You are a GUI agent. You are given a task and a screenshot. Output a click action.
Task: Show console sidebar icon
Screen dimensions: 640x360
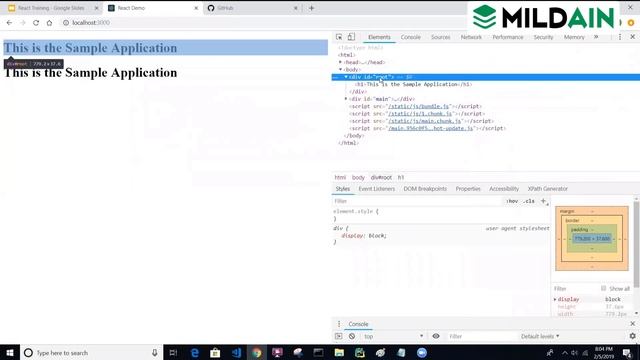pos(338,336)
